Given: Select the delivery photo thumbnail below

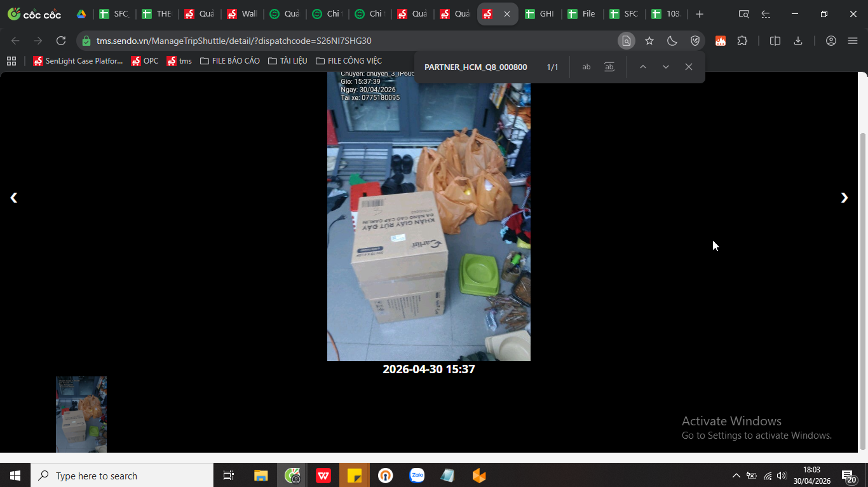Looking at the screenshot, I should [x=81, y=415].
